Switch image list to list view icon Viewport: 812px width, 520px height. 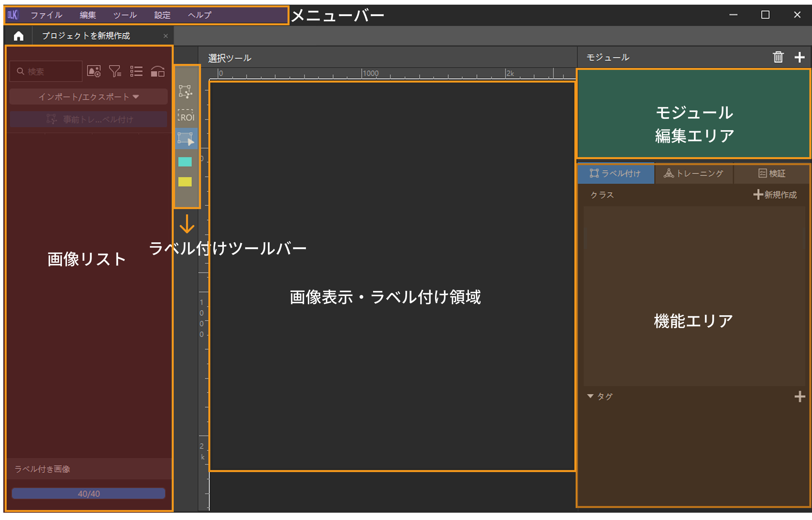tap(136, 71)
